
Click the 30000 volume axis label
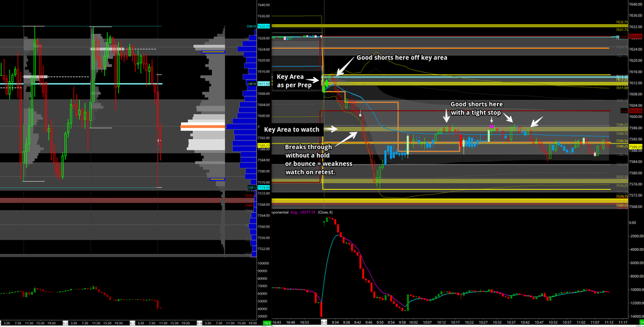[x=263, y=316]
